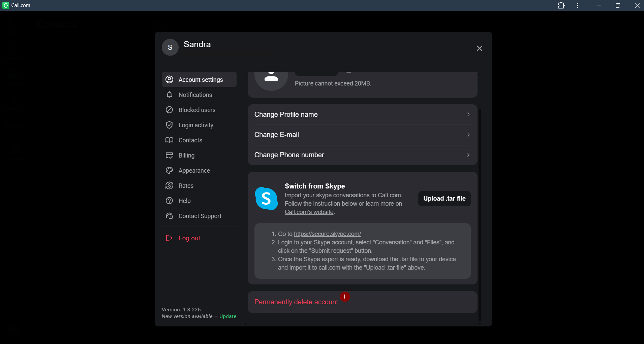Follow learn more on Call.com's website link
Viewport: 644px width, 344px height.
pos(384,204)
